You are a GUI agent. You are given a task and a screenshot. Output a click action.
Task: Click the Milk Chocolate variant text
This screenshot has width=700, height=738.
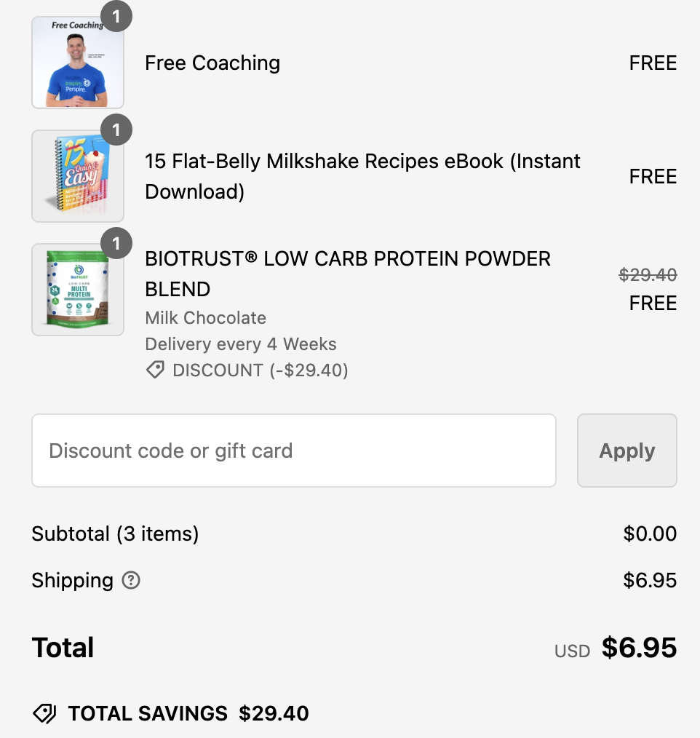tap(206, 318)
